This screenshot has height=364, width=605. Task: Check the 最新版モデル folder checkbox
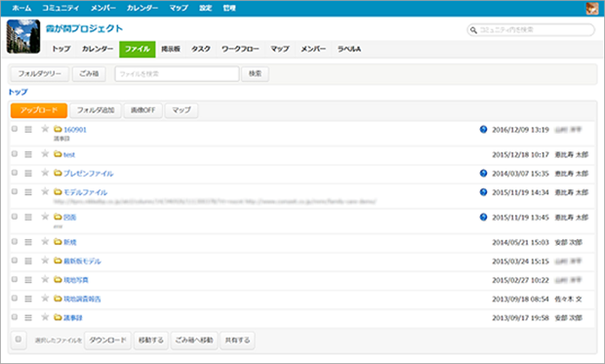(15, 261)
